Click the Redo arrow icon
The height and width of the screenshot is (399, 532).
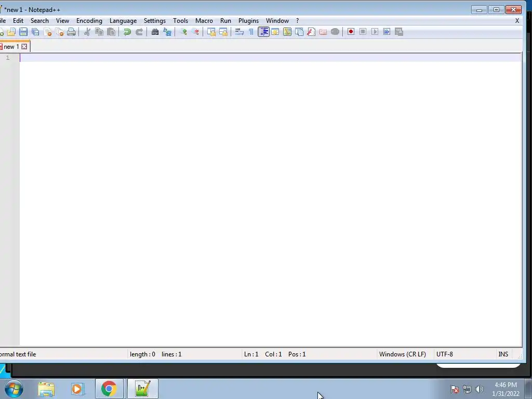139,32
